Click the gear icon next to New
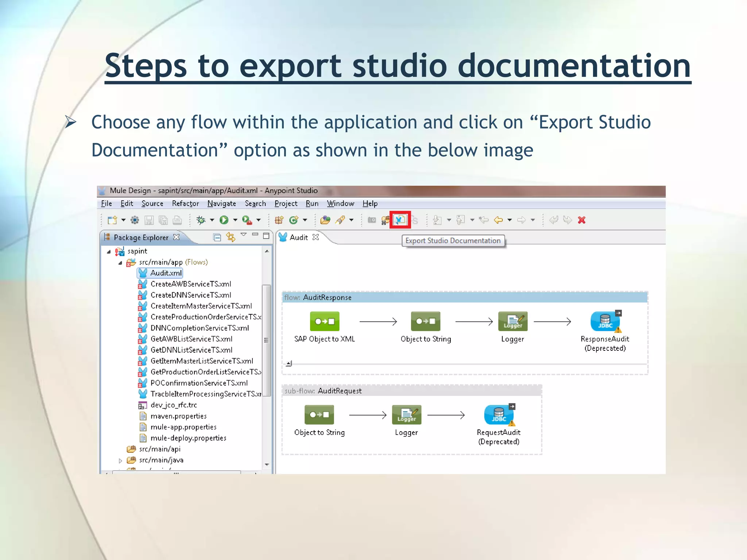Image resolution: width=747 pixels, height=560 pixels. pyautogui.click(x=135, y=220)
